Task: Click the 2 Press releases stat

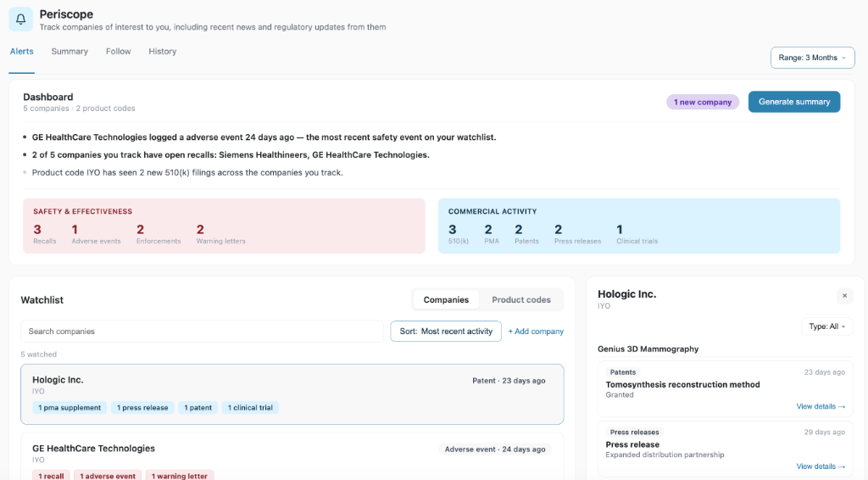Action: [577, 233]
